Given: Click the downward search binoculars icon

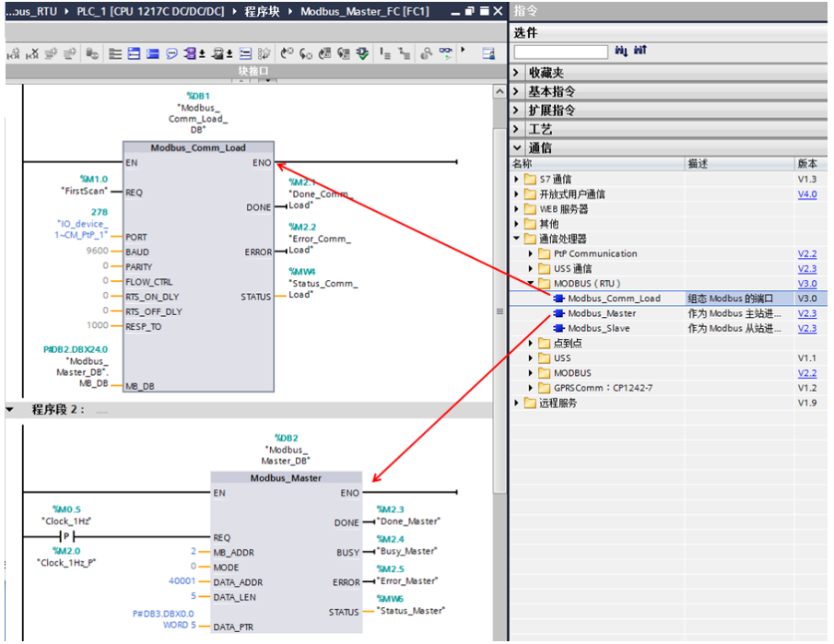Looking at the screenshot, I should 620,51.
